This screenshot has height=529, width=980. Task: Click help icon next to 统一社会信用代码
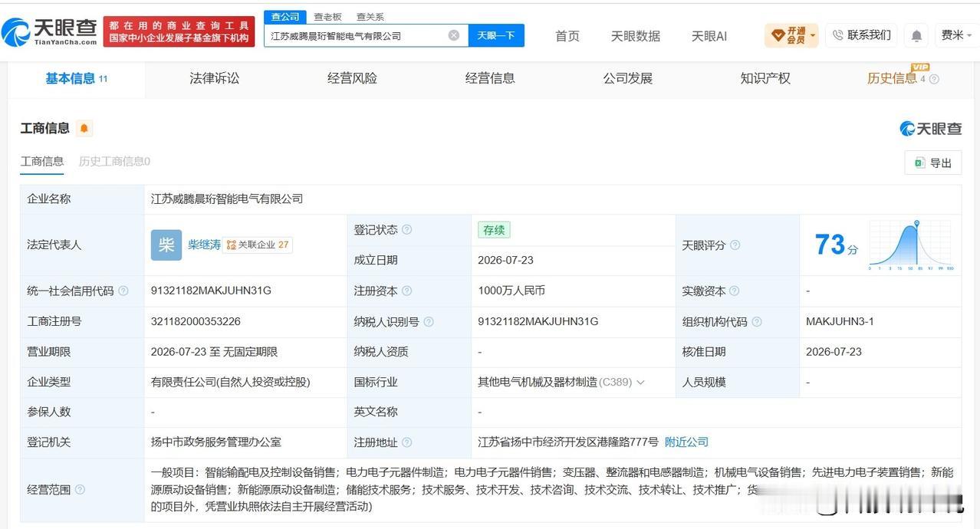[123, 291]
